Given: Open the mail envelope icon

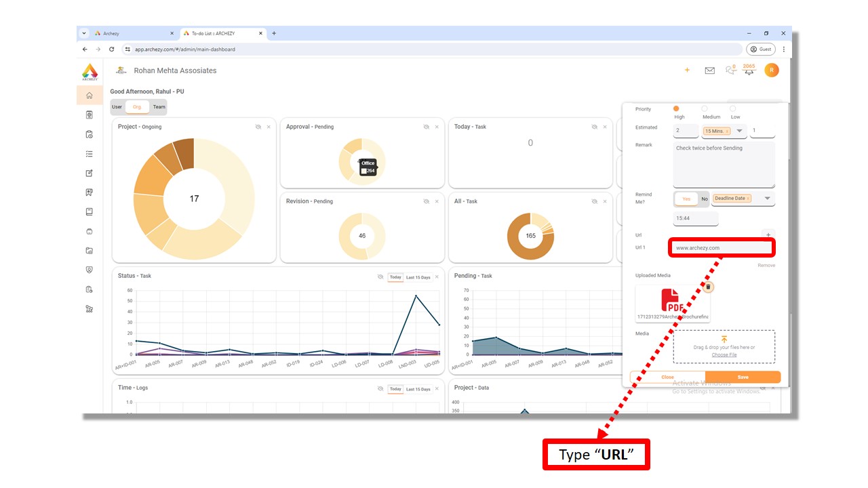Looking at the screenshot, I should point(709,70).
